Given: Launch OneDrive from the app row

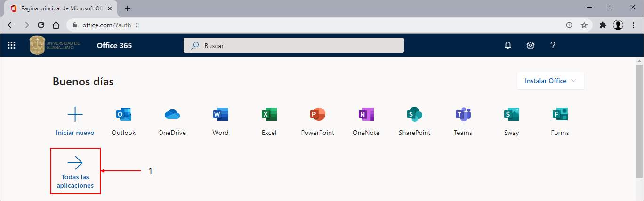Looking at the screenshot, I should pos(172,114).
